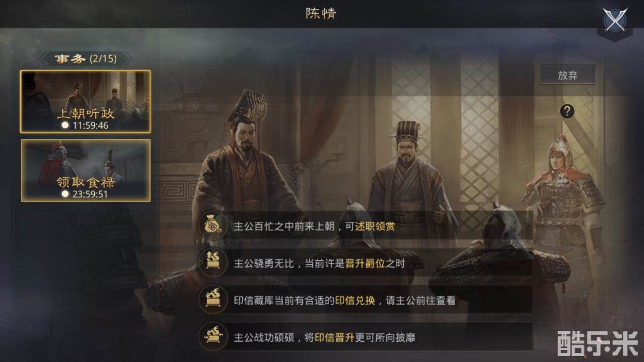This screenshot has width=644, height=362.
Task: Select the option row about 印信藏库
Action: coord(365,300)
